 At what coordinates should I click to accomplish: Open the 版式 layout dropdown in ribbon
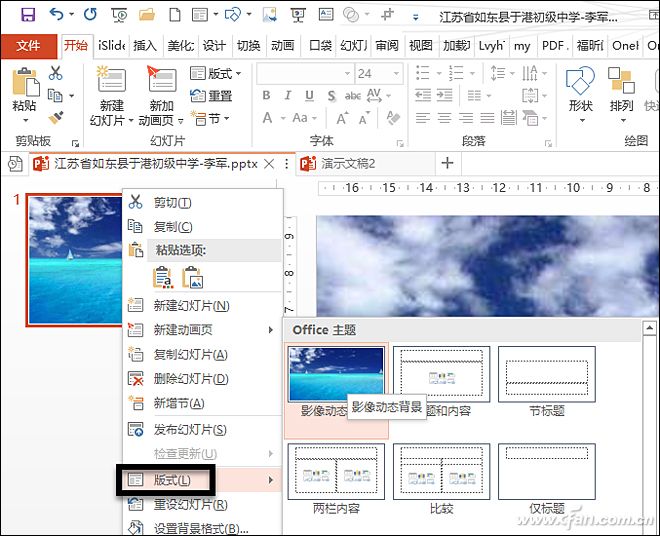(x=216, y=74)
